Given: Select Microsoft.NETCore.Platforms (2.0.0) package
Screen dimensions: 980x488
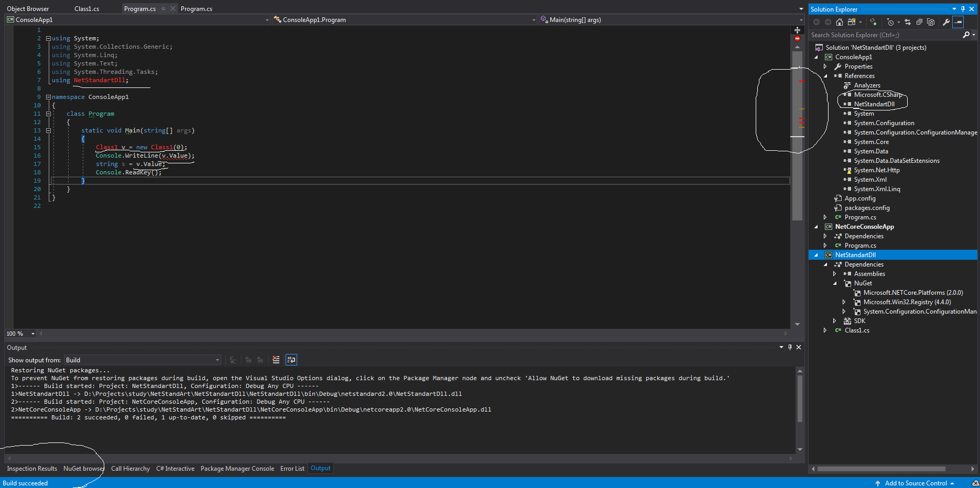Looking at the screenshot, I should (913, 293).
